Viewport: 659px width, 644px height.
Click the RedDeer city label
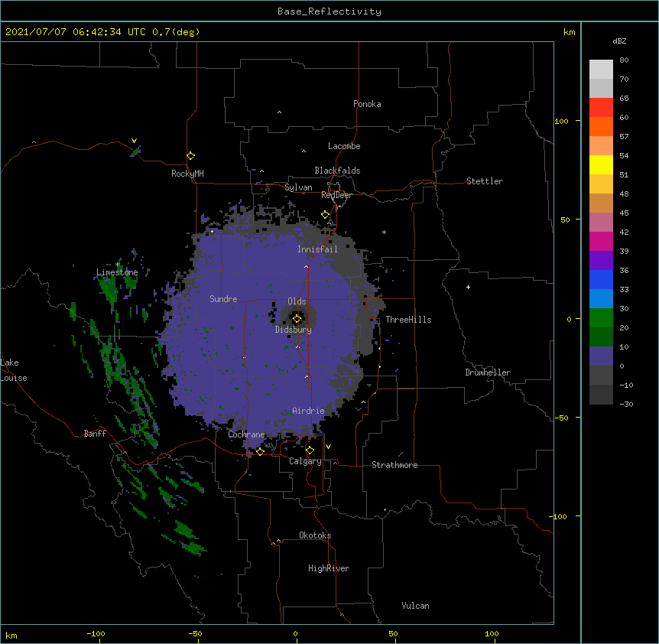[x=336, y=195]
